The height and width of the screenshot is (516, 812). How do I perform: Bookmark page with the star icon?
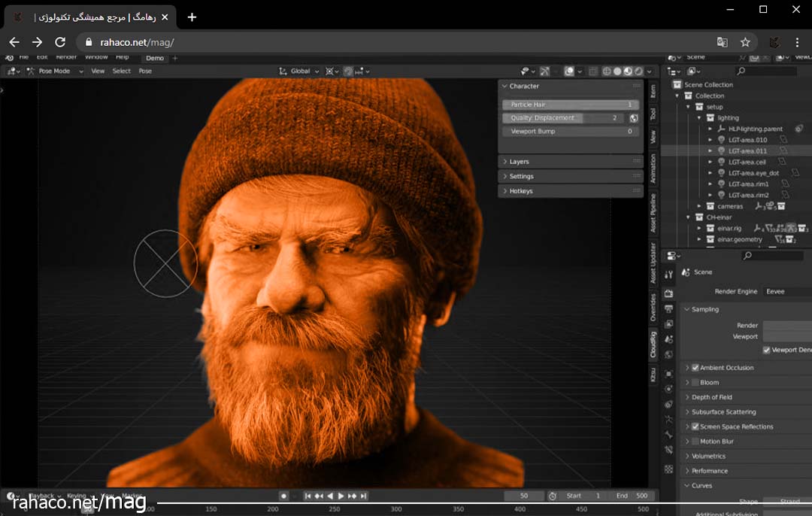[x=745, y=42]
